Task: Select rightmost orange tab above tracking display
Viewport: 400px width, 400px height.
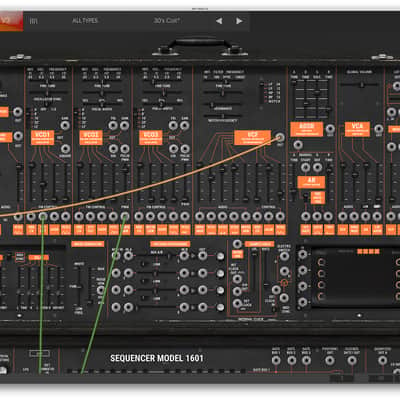Action: [x=377, y=252]
